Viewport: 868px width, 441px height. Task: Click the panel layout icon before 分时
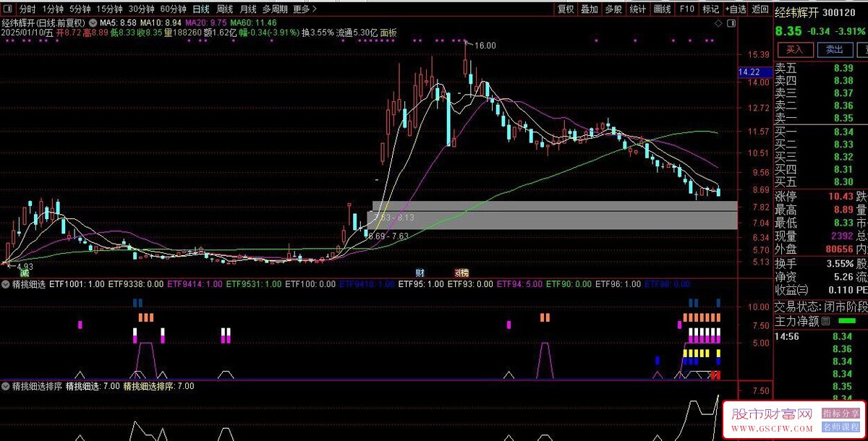click(x=8, y=9)
